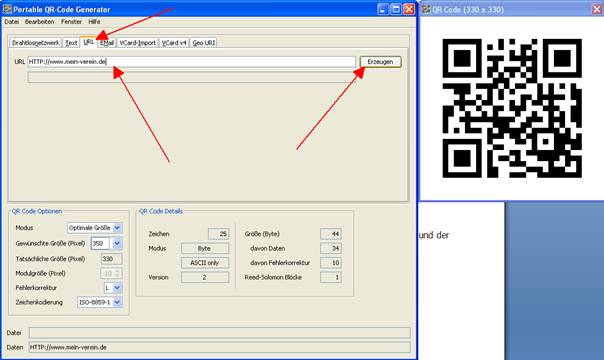Screen dimensions: 604x360
Task: Open the Fehlerkorrektur dropdown
Action: [113, 288]
